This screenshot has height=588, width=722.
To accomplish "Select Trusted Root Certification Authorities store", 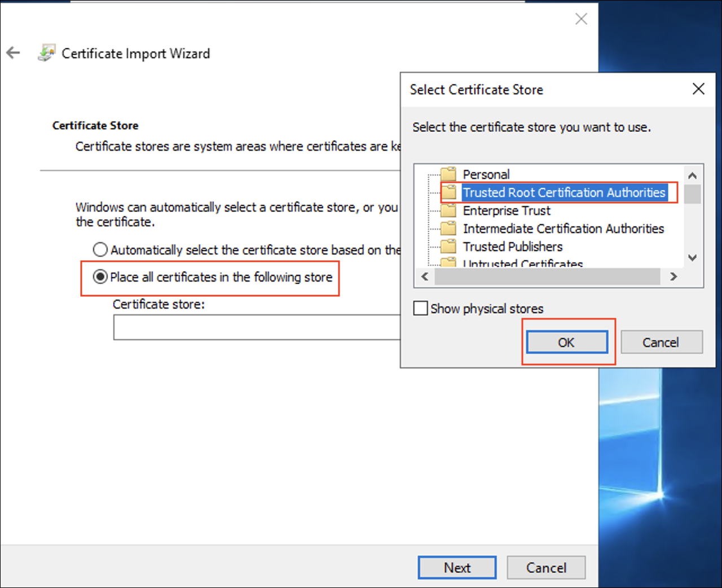I will (x=564, y=192).
